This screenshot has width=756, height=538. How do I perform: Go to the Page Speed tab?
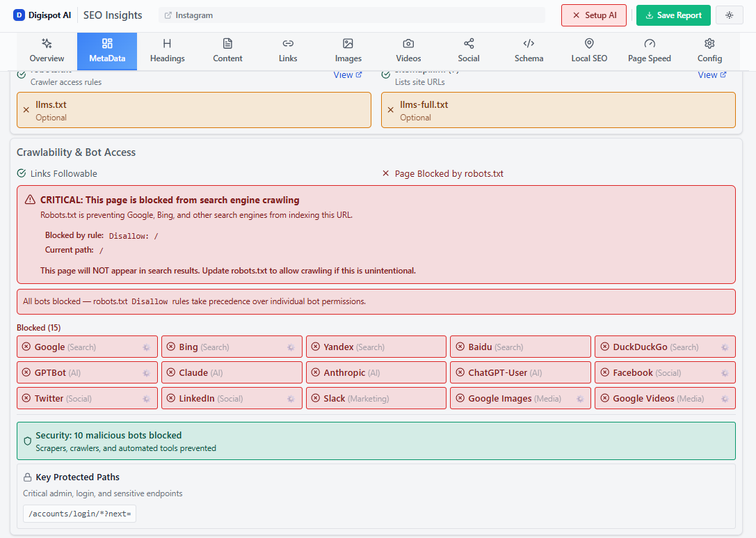[x=650, y=51]
